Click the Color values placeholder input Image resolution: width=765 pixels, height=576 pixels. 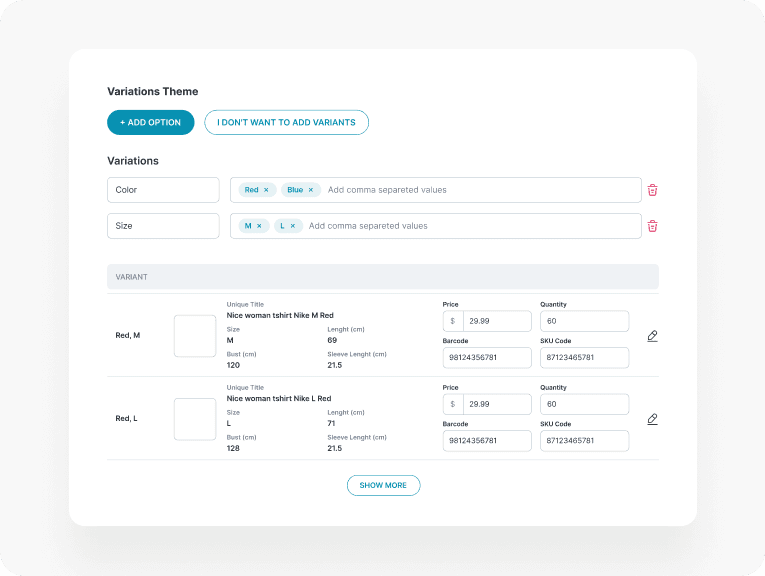(x=387, y=190)
